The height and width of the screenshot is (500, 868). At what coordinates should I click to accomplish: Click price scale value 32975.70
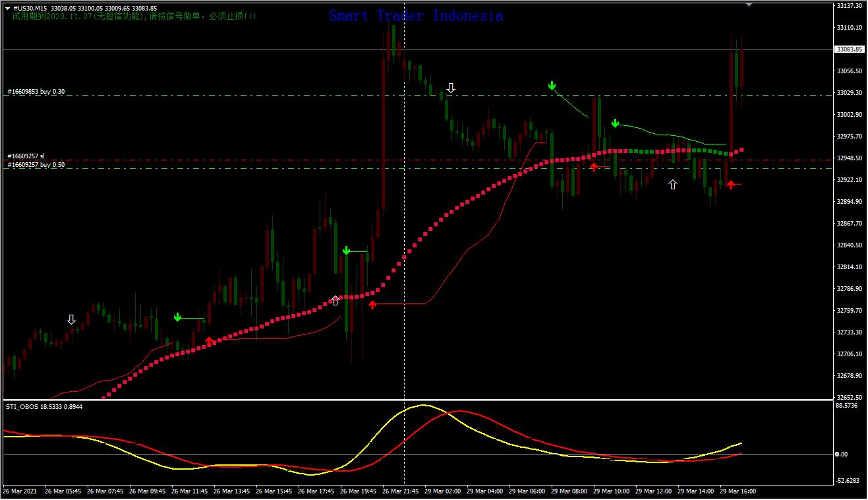tap(849, 137)
